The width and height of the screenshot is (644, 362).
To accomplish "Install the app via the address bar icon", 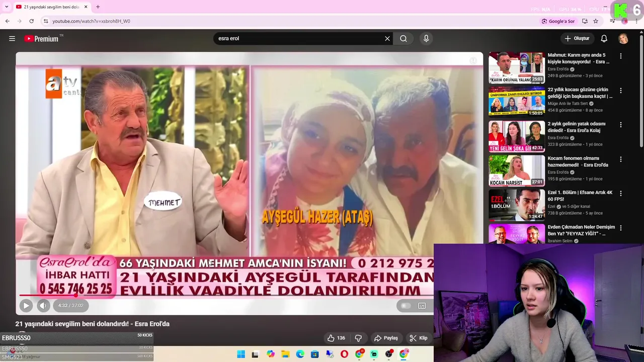I will [x=585, y=21].
